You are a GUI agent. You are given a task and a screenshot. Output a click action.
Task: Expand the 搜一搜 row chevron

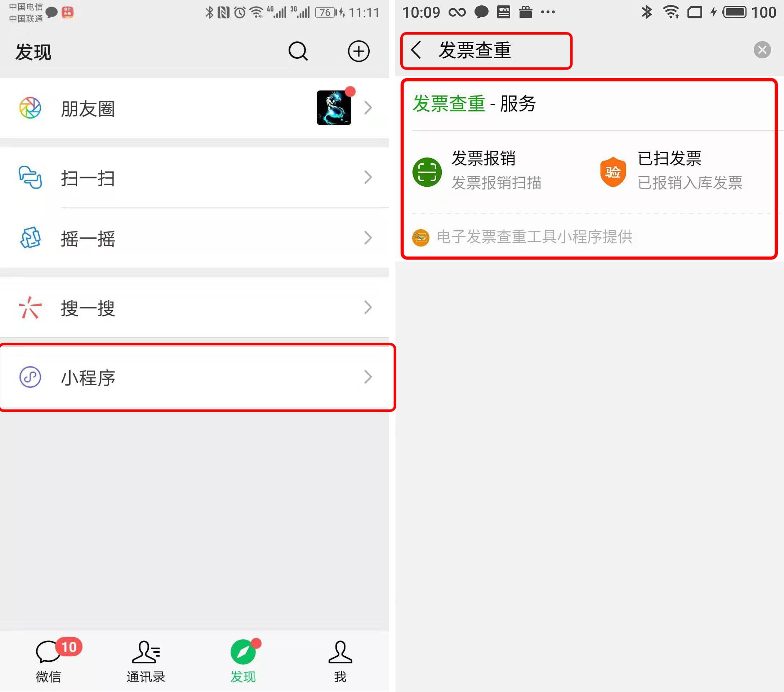368,308
